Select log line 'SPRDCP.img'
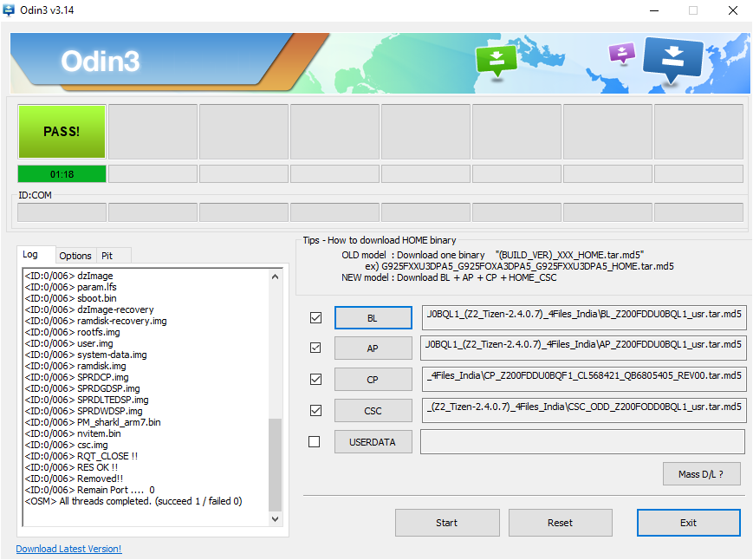Image resolution: width=753 pixels, height=560 pixels. [77, 377]
